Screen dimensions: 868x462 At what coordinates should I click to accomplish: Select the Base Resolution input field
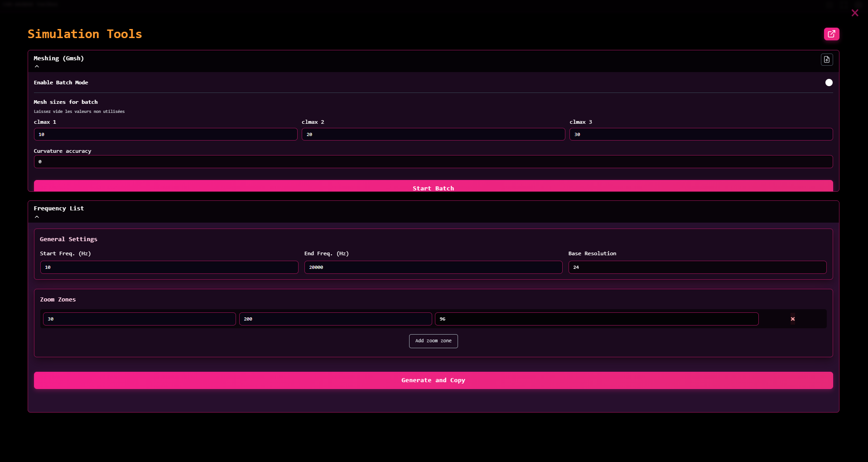[x=697, y=267]
